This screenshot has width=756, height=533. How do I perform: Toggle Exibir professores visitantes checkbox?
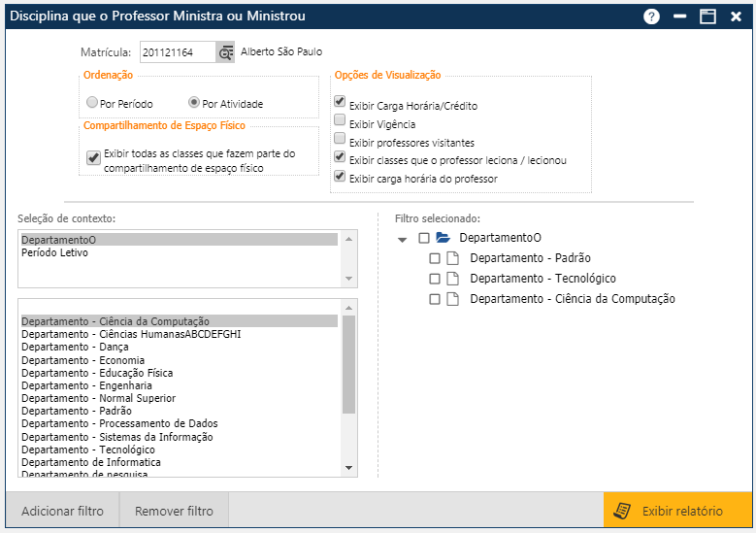(339, 139)
